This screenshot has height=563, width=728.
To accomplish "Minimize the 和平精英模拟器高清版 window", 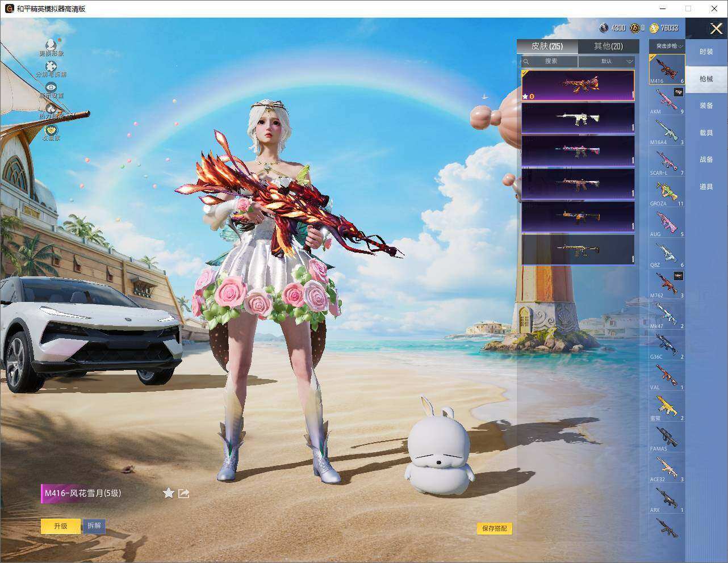I will (x=664, y=9).
